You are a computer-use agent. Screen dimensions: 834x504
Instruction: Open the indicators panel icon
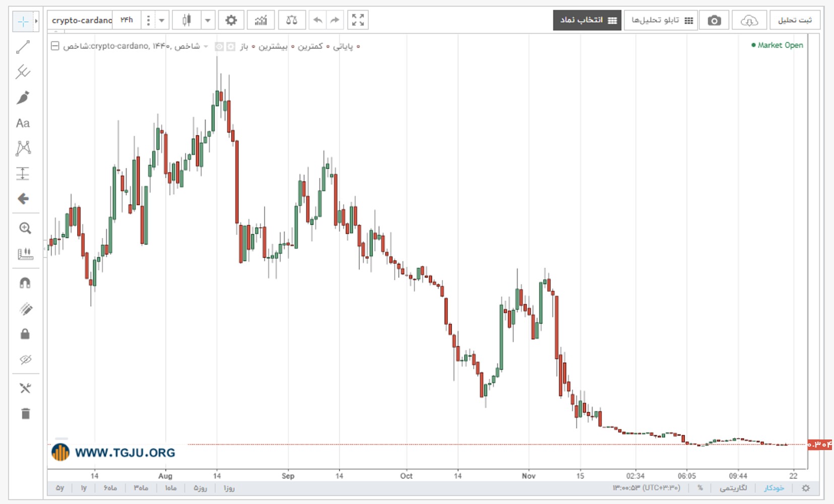261,20
